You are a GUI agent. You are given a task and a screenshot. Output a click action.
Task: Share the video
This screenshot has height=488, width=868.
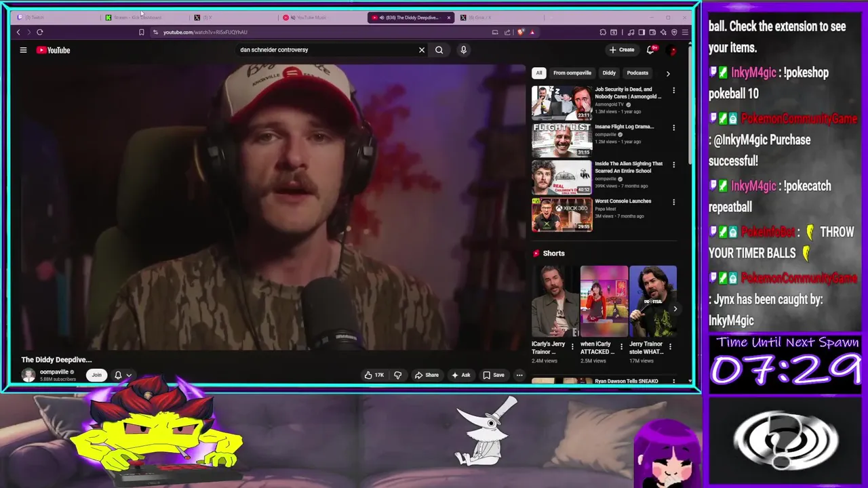[427, 375]
